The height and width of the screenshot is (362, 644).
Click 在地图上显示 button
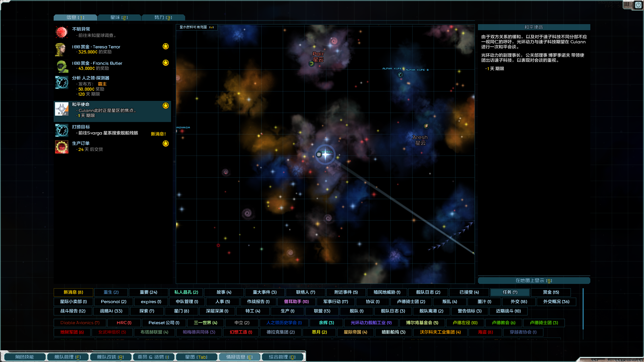pyautogui.click(x=534, y=281)
